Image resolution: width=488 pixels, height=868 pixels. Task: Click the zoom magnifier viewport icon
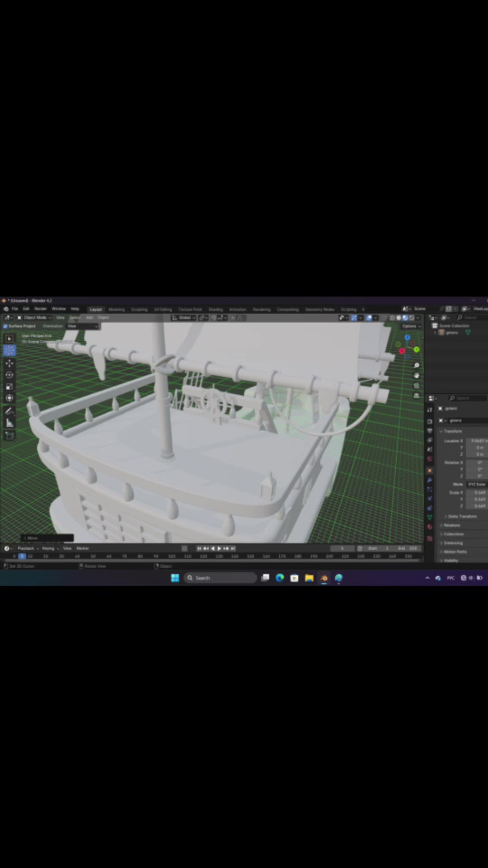pyautogui.click(x=417, y=365)
